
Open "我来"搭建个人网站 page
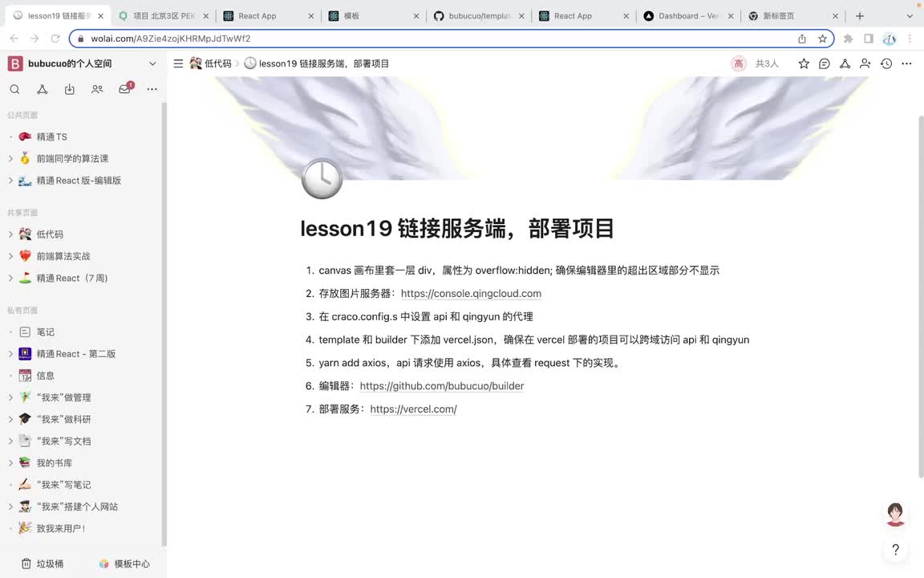[x=77, y=506]
